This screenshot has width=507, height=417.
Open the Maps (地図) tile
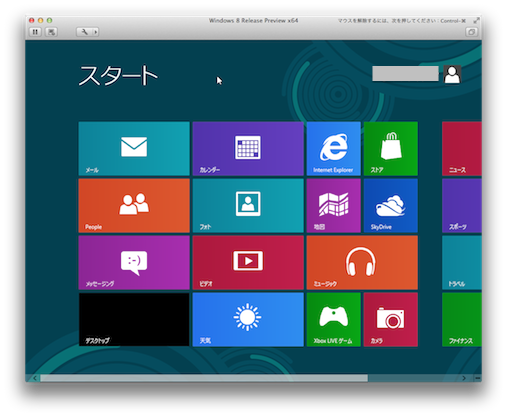click(x=334, y=206)
